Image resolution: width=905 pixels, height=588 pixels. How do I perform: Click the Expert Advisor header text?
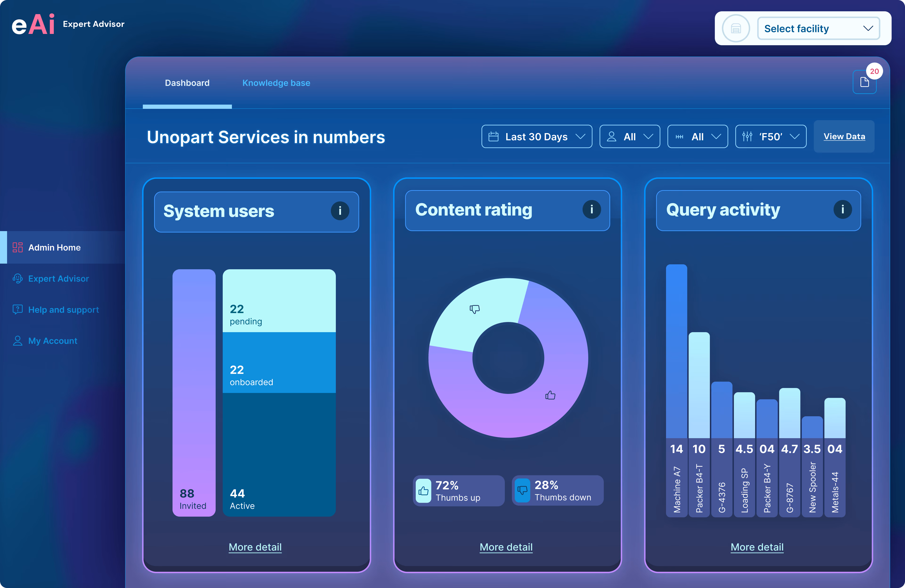(x=94, y=24)
